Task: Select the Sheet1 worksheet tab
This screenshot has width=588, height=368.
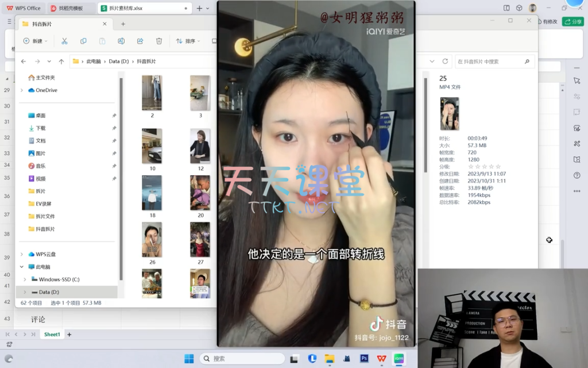Action: (52, 335)
